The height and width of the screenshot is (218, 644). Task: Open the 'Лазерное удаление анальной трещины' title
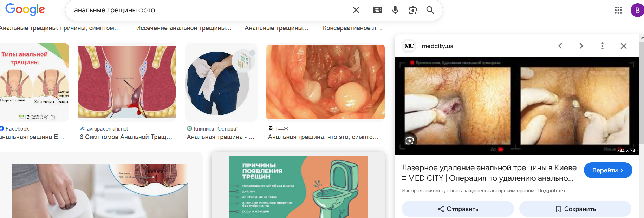click(489, 173)
